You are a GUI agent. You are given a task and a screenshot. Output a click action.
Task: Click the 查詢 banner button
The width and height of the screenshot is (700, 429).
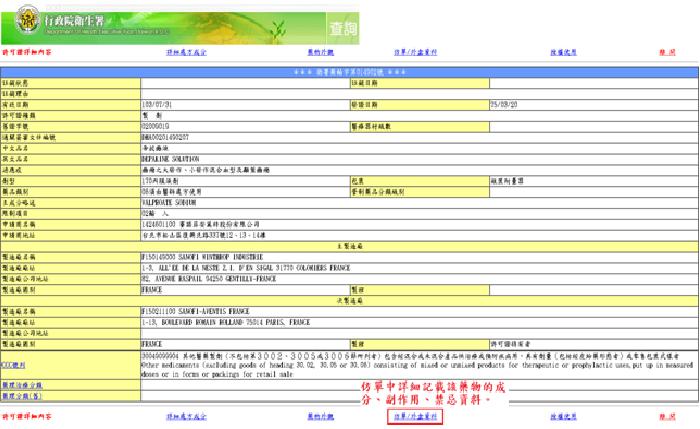pyautogui.click(x=343, y=28)
